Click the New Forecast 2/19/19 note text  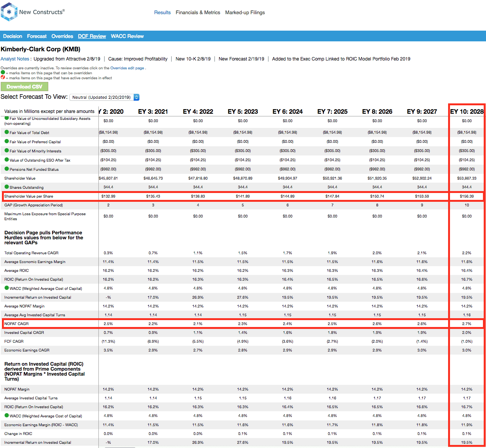(241, 59)
